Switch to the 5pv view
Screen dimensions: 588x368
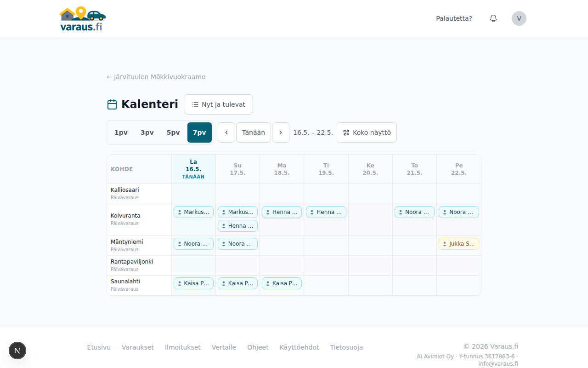pos(173,132)
